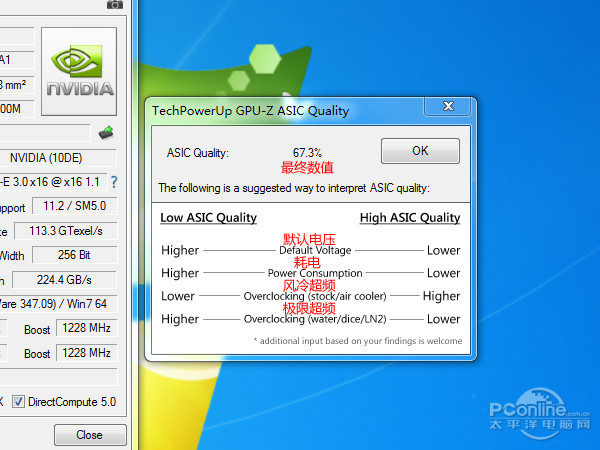Screen dimensions: 600x450
Task: Close the ASIC Quality dialog with X
Action: (448, 106)
